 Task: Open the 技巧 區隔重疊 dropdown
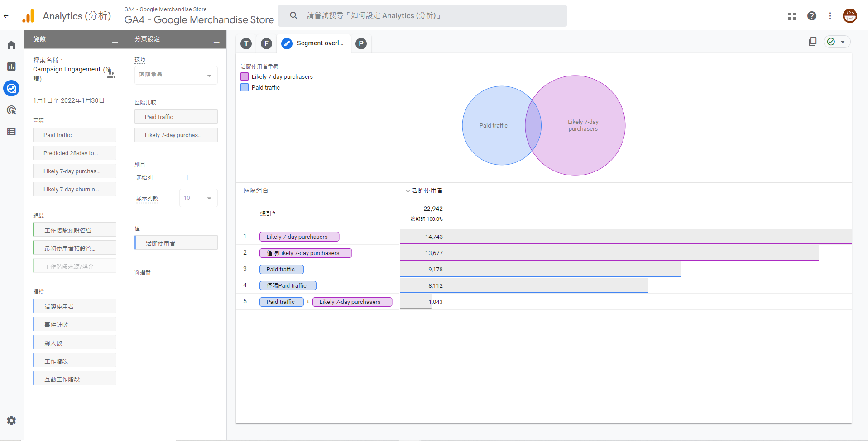click(x=176, y=75)
